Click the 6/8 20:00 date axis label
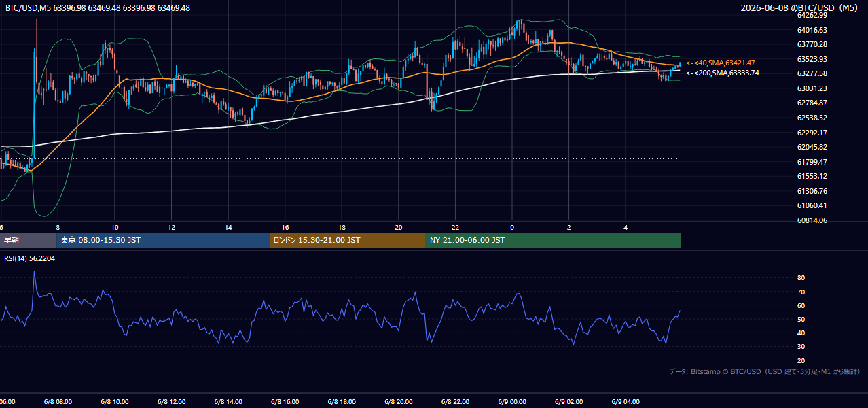868x408 pixels. (399, 402)
